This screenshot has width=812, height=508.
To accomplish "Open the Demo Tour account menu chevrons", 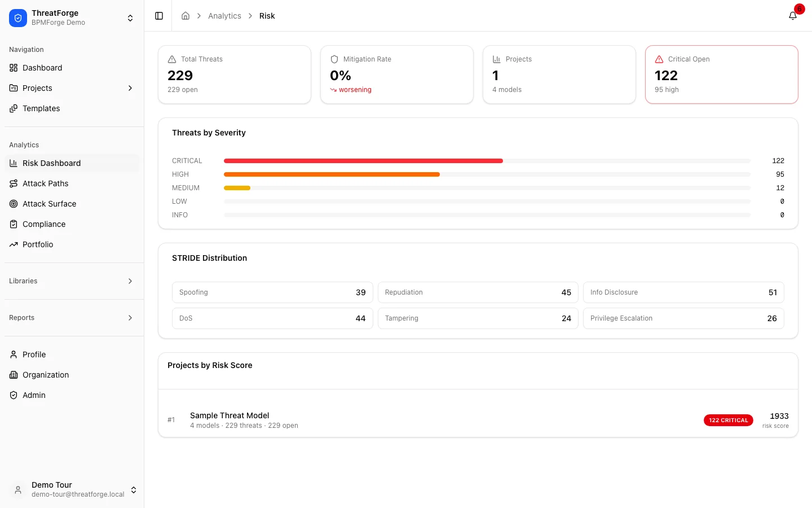I will coord(134,490).
